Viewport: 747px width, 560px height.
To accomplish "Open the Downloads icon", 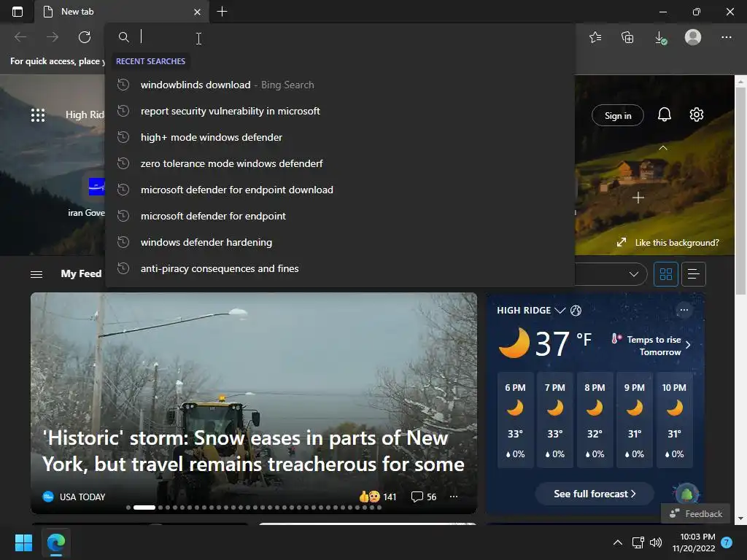I will (660, 37).
